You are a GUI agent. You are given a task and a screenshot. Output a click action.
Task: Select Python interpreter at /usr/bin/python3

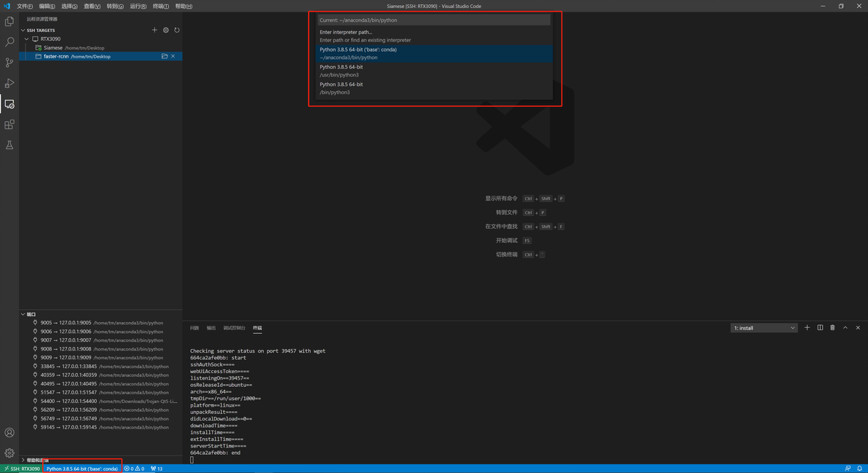pyautogui.click(x=434, y=71)
